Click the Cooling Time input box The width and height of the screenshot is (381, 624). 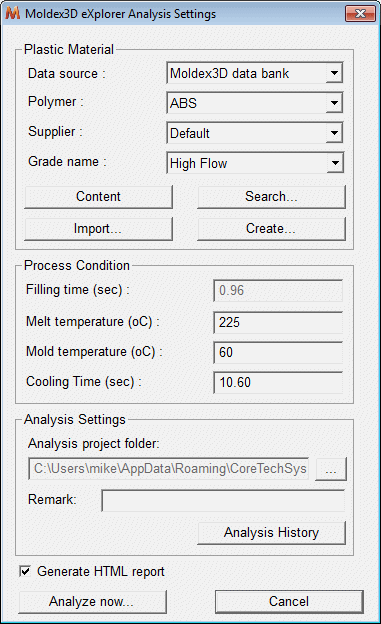coord(278,382)
